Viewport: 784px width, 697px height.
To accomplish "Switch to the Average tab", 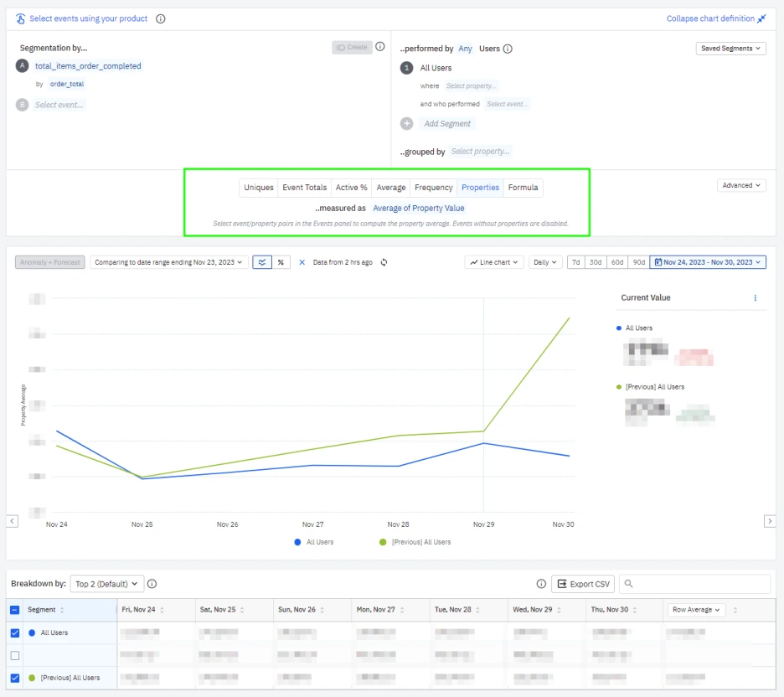I will coord(391,188).
